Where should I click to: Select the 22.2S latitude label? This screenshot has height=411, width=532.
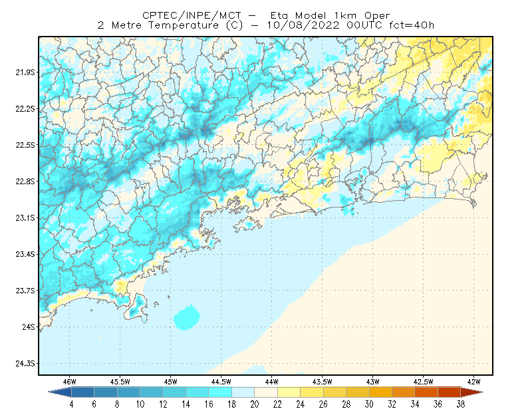(x=25, y=108)
